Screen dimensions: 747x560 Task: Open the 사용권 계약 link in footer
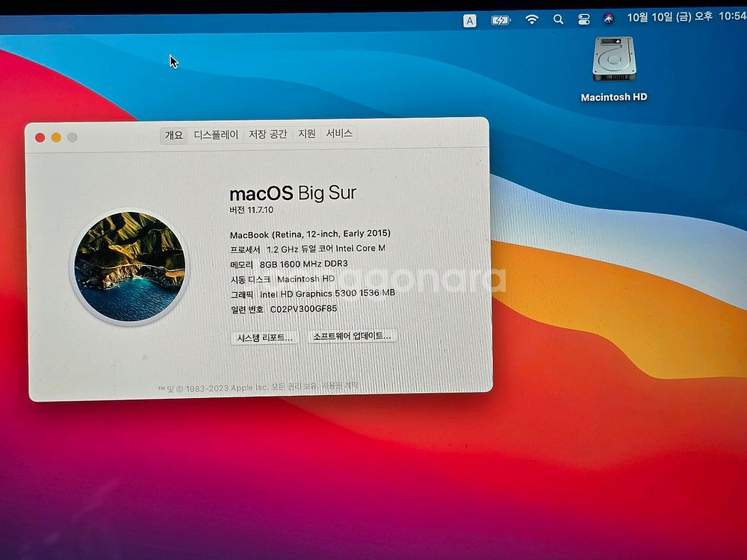tap(341, 386)
